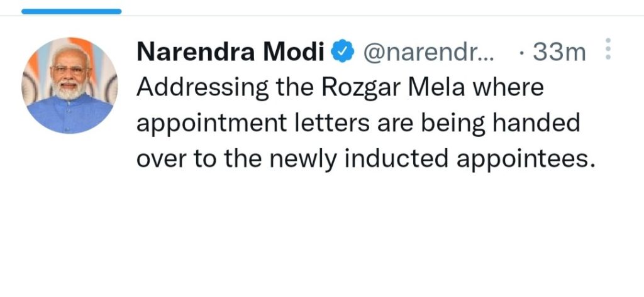Click the word "Modi" in display name
The height and width of the screenshot is (297, 644).
[x=294, y=53]
